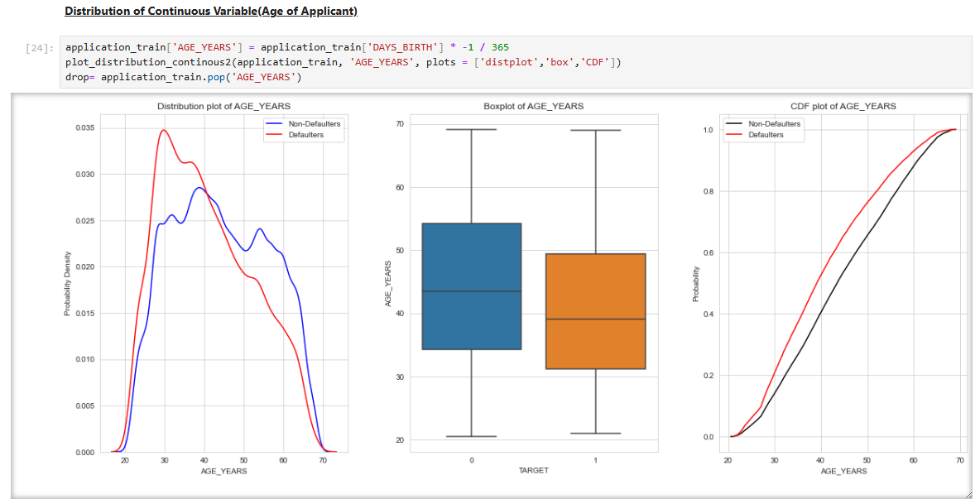Click the heading Distribution of Continuous Variable
Screen dimensions: 980x504
(x=211, y=12)
